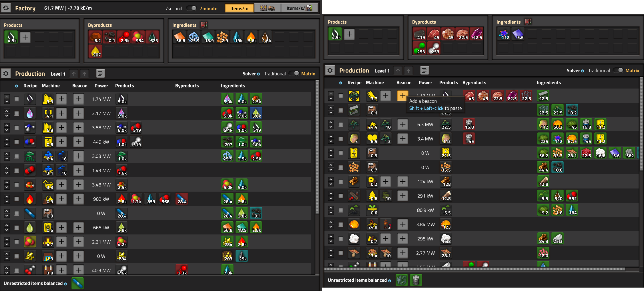Switch to the Items/s view tab
The image size is (644, 291).
tap(299, 8)
